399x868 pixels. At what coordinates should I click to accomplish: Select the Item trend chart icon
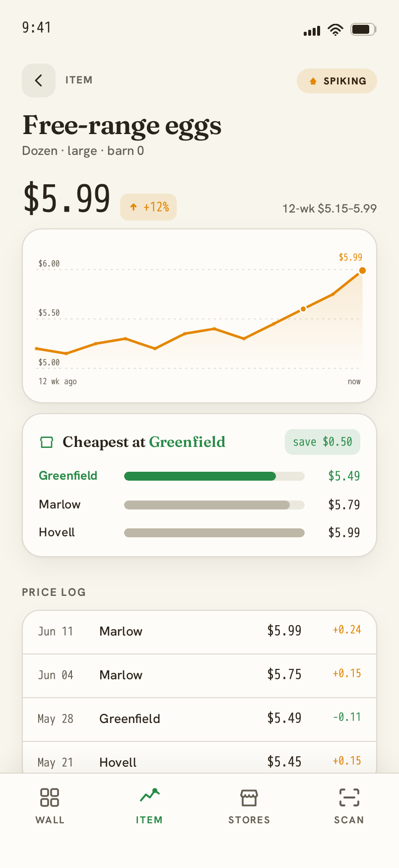149,796
